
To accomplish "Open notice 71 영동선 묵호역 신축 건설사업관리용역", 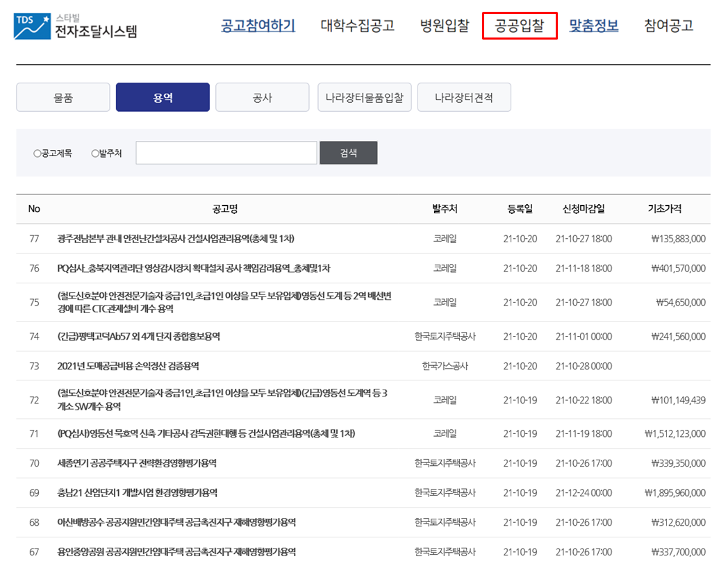I will 206,433.
